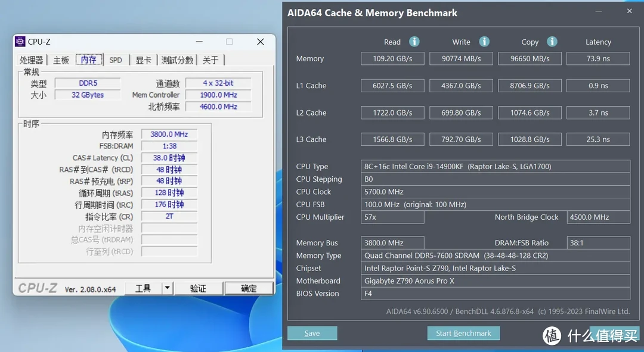Click the 北桥频率 4600.0 MHz value
This screenshot has height=352, width=644.
coord(218,107)
